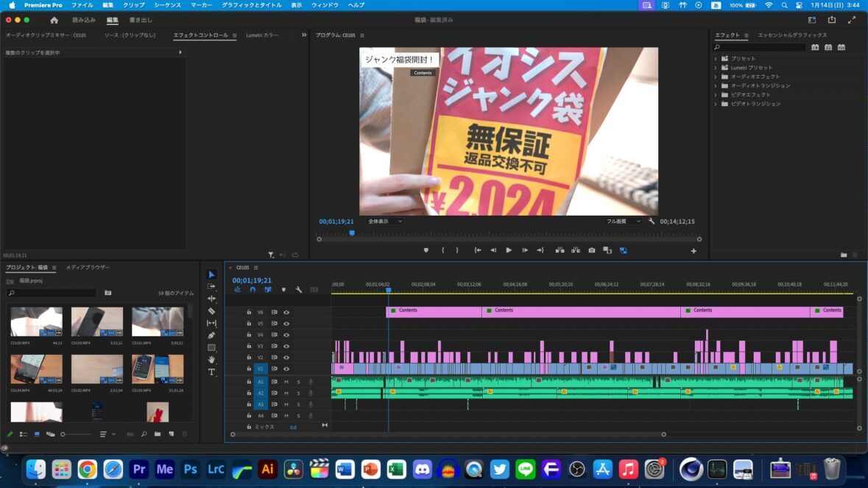Select the Razor tool
Screen dimensions: 868x488
pos(211,311)
